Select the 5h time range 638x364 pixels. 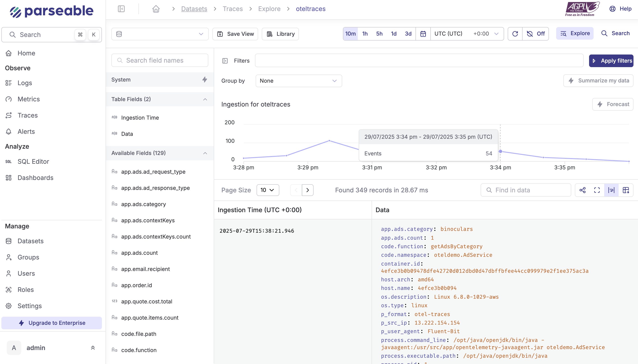click(x=379, y=34)
